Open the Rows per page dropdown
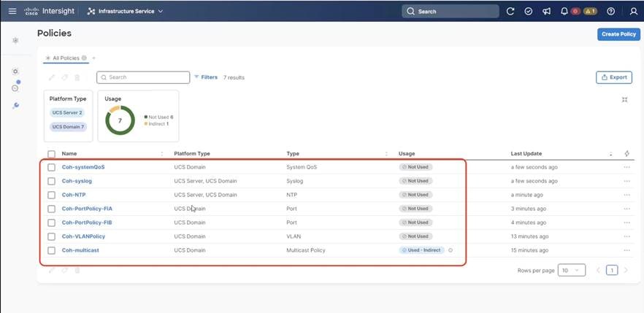This screenshot has height=313, width=644. click(572, 271)
